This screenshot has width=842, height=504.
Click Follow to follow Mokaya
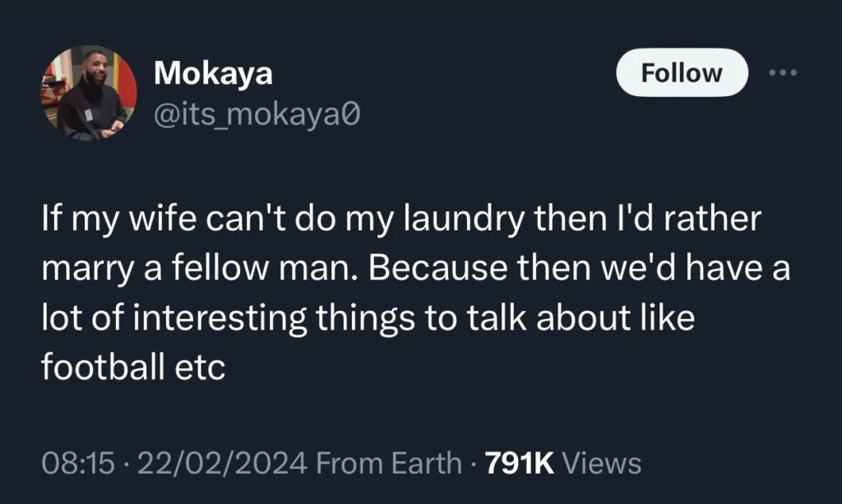[x=681, y=72]
